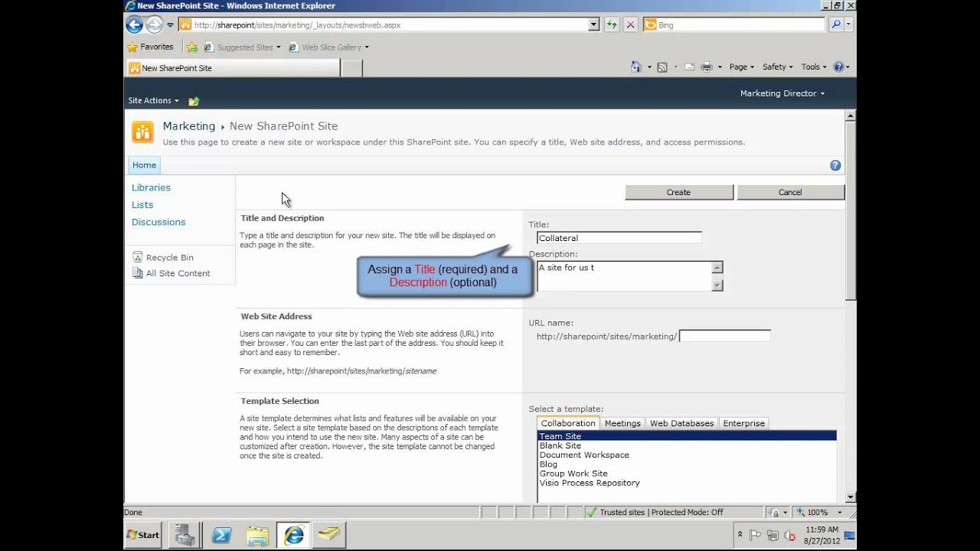
Task: Click the All Site Content icon
Action: [138, 273]
